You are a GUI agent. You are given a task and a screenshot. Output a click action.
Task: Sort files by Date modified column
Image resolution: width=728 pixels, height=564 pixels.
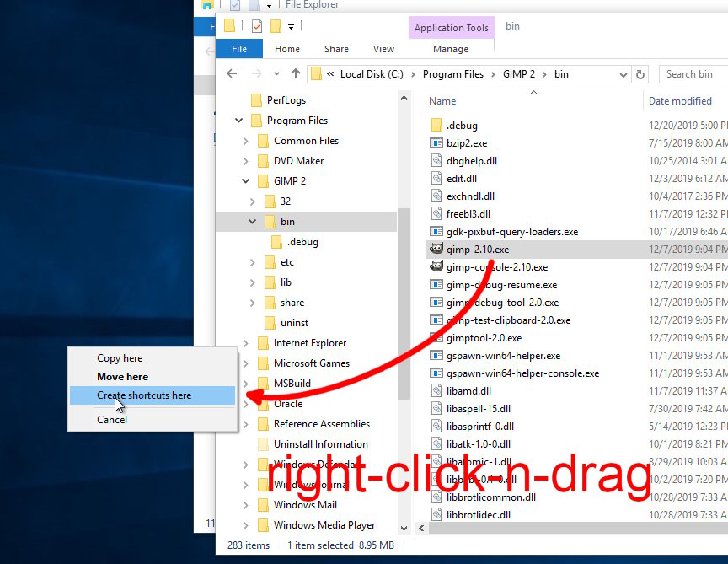click(680, 101)
